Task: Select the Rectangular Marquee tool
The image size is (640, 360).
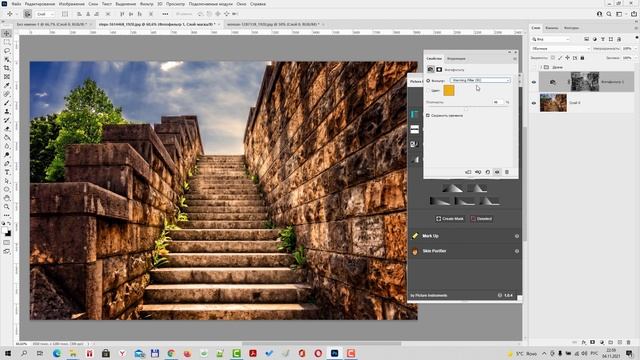Action: 7,42
